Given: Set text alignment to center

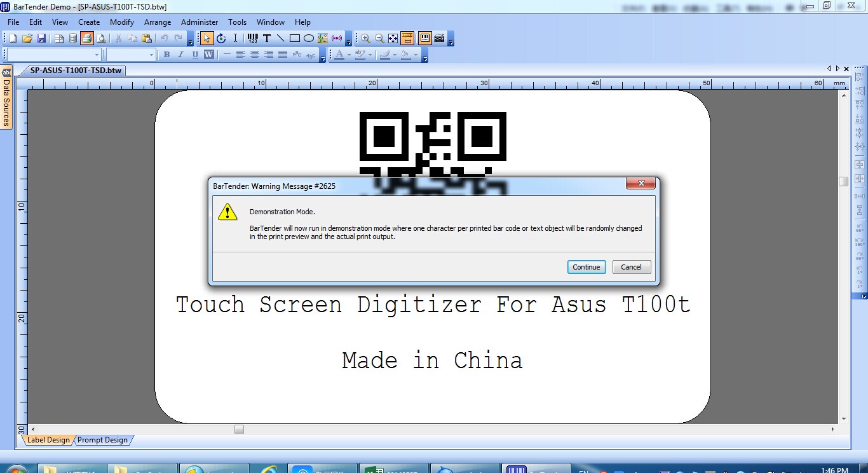Looking at the screenshot, I should point(254,55).
